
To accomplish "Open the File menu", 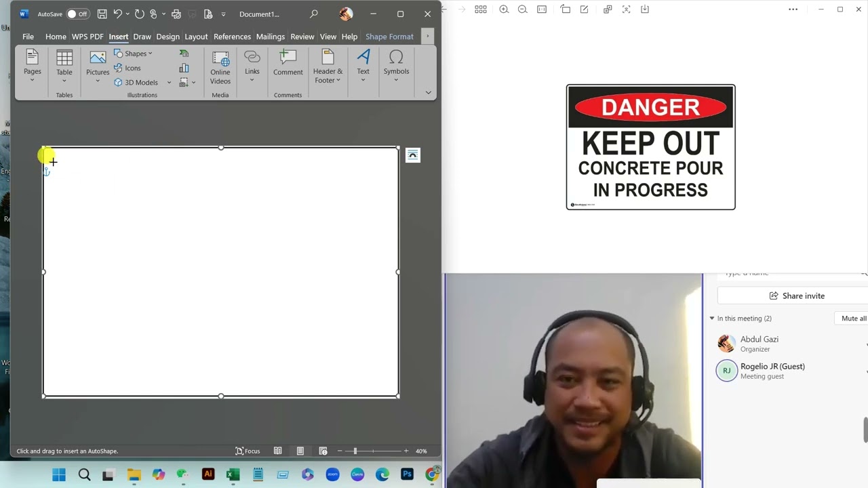I will (x=28, y=37).
